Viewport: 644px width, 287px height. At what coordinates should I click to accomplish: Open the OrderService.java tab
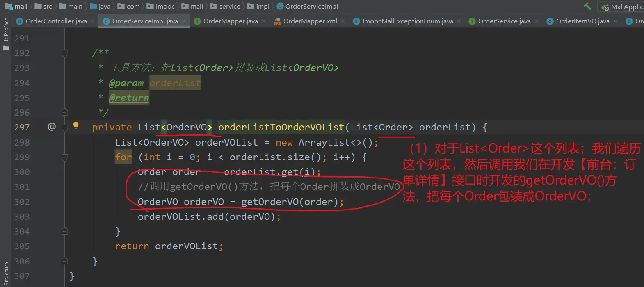504,21
